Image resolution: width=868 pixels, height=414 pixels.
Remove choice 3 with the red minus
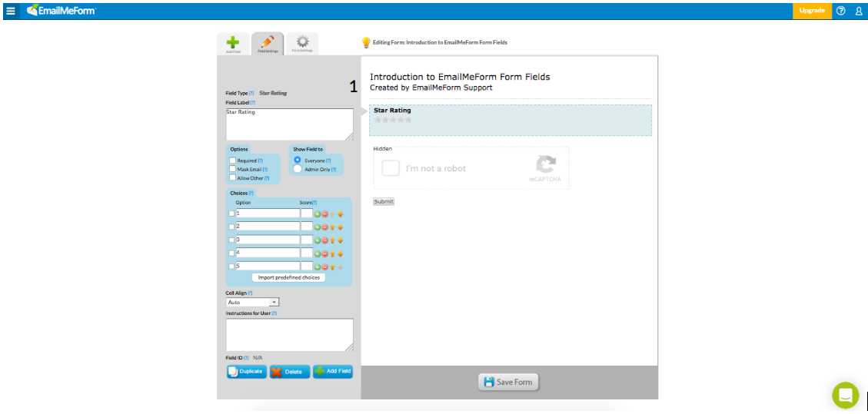coord(325,240)
